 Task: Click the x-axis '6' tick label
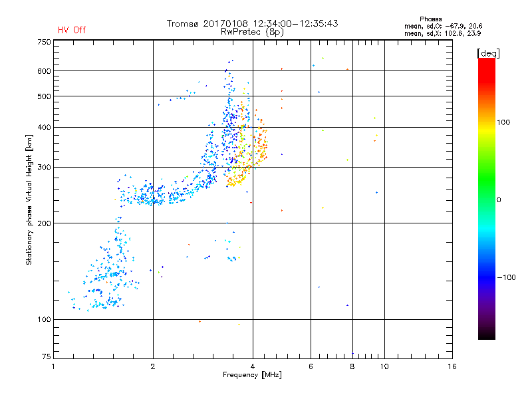(x=311, y=366)
